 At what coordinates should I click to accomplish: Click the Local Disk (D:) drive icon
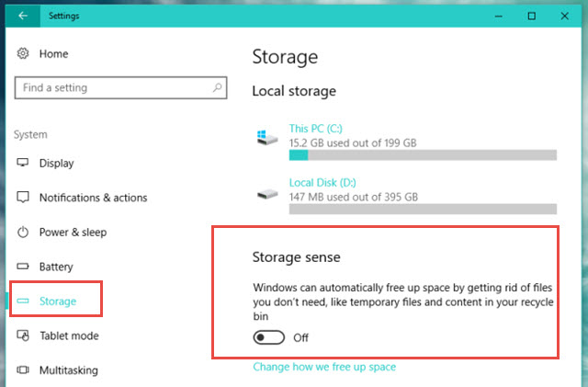pos(267,194)
